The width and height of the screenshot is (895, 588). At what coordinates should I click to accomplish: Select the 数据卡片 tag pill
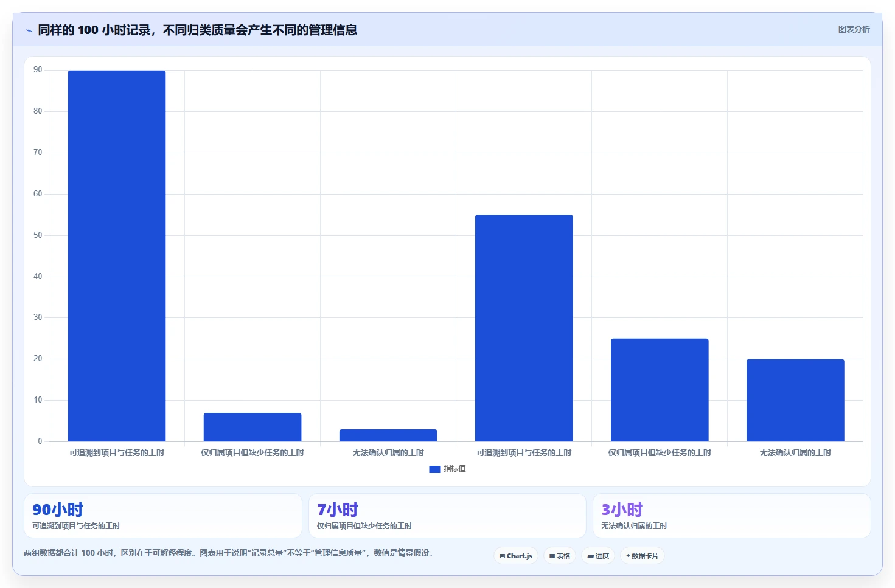643,556
